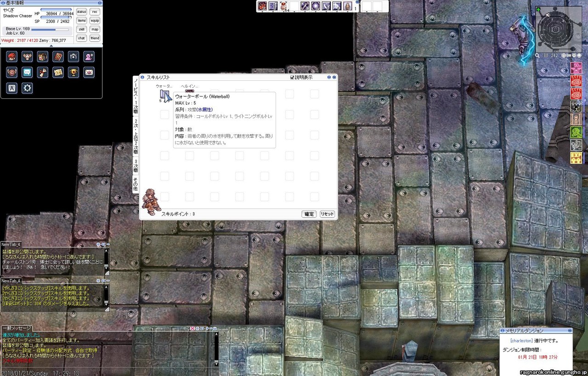
Task: Click the rec button in basic info
Action: 95,11
